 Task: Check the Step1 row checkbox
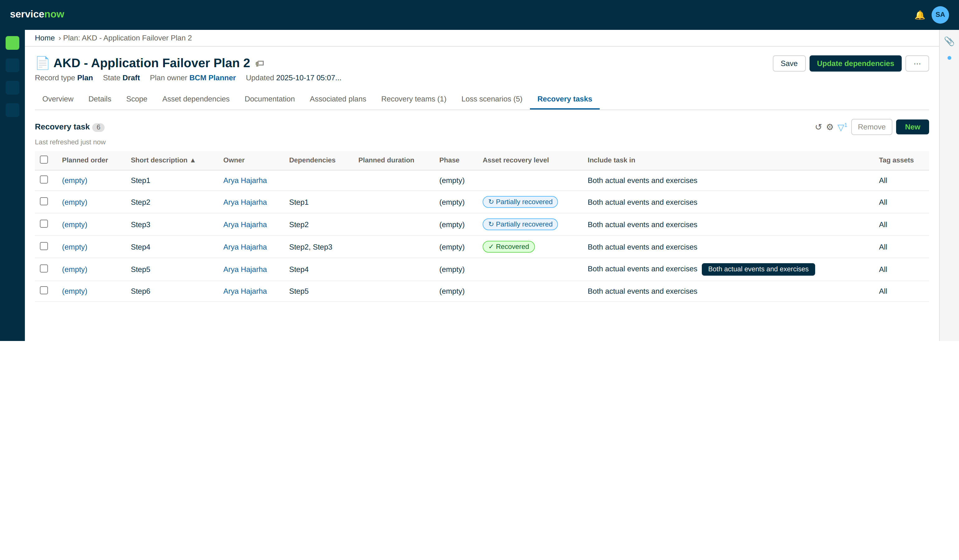tap(44, 180)
